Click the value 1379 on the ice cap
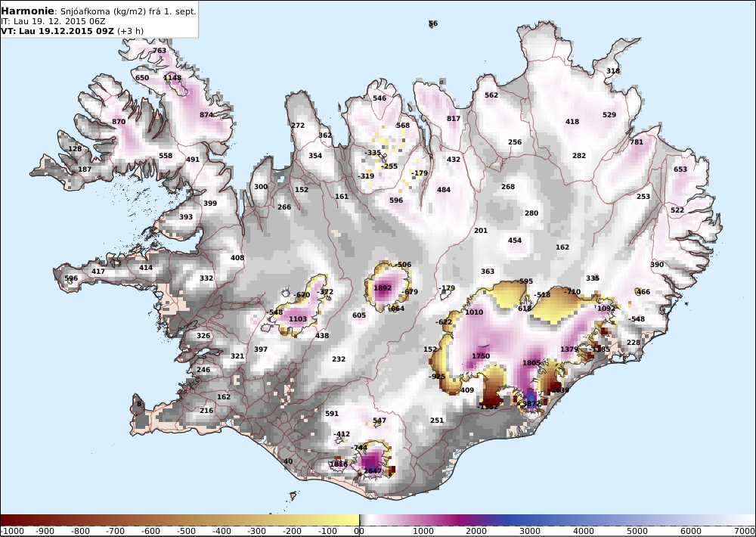The height and width of the screenshot is (537, 756). (x=569, y=349)
